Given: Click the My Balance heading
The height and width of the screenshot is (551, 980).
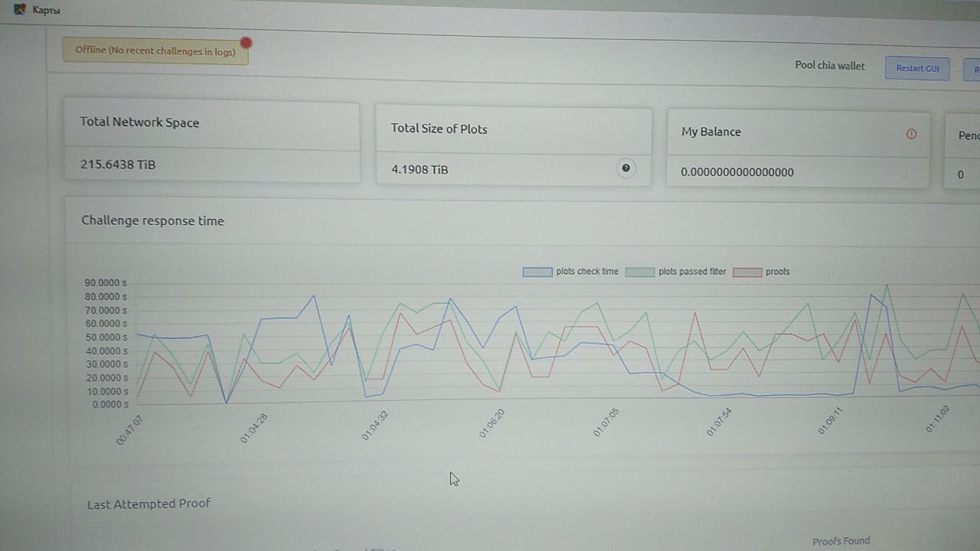Looking at the screenshot, I should [711, 132].
